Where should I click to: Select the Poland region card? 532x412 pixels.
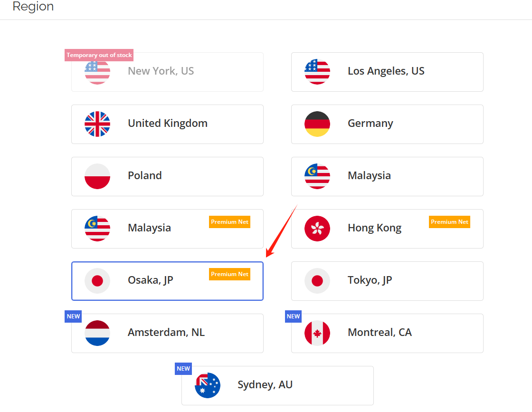point(167,176)
